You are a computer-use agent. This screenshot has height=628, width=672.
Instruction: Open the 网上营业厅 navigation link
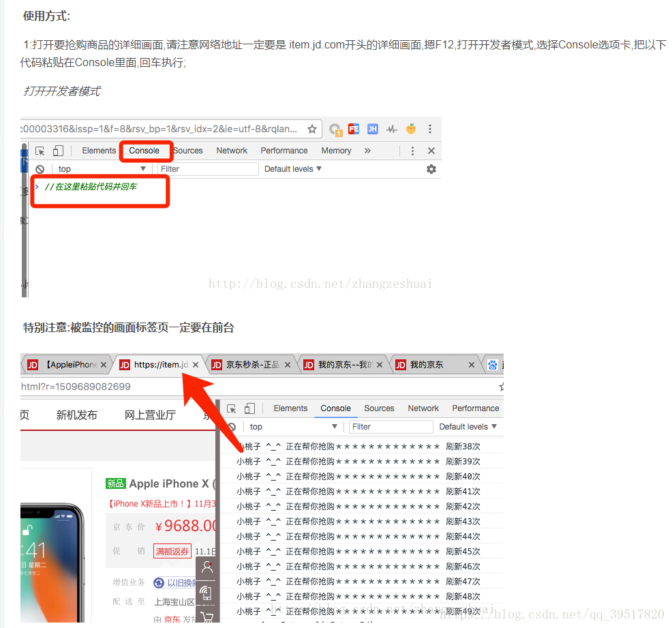[x=150, y=415]
